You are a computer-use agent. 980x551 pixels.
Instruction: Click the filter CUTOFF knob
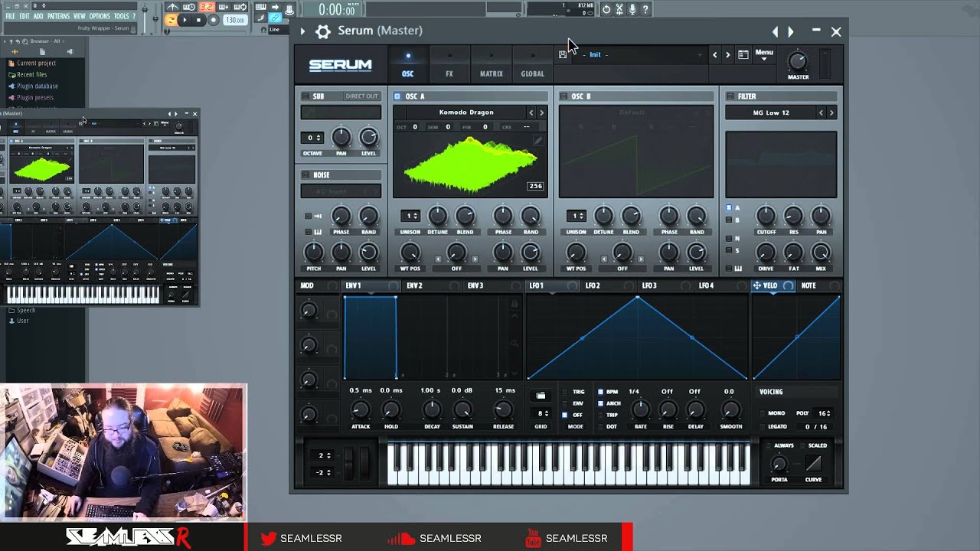[x=766, y=216]
